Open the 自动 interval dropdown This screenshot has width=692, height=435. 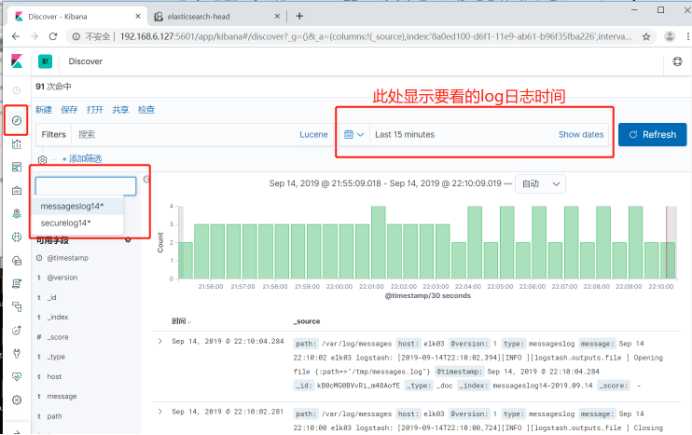541,184
